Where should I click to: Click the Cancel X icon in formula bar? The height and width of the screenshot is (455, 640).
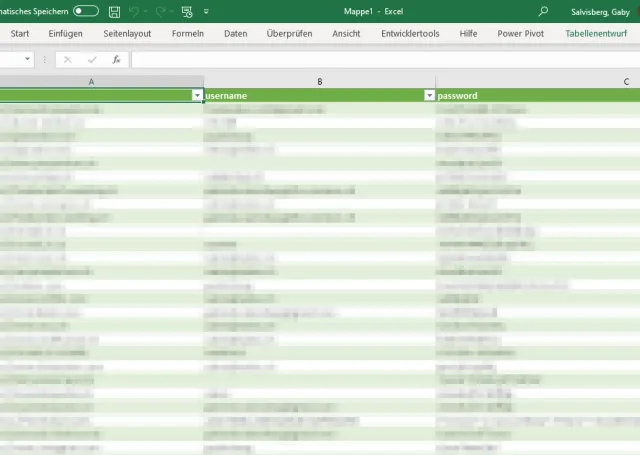[x=68, y=59]
